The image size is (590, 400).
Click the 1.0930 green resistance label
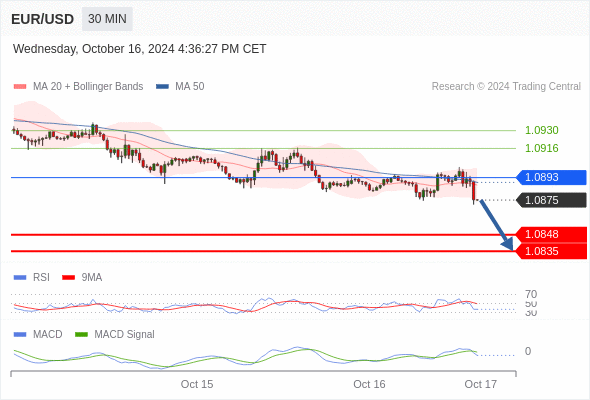[541, 130]
